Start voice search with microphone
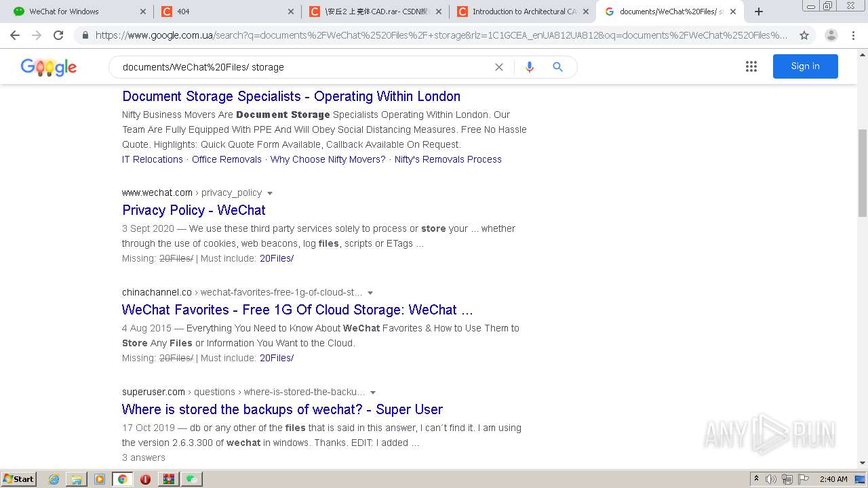This screenshot has width=868, height=488. [530, 67]
